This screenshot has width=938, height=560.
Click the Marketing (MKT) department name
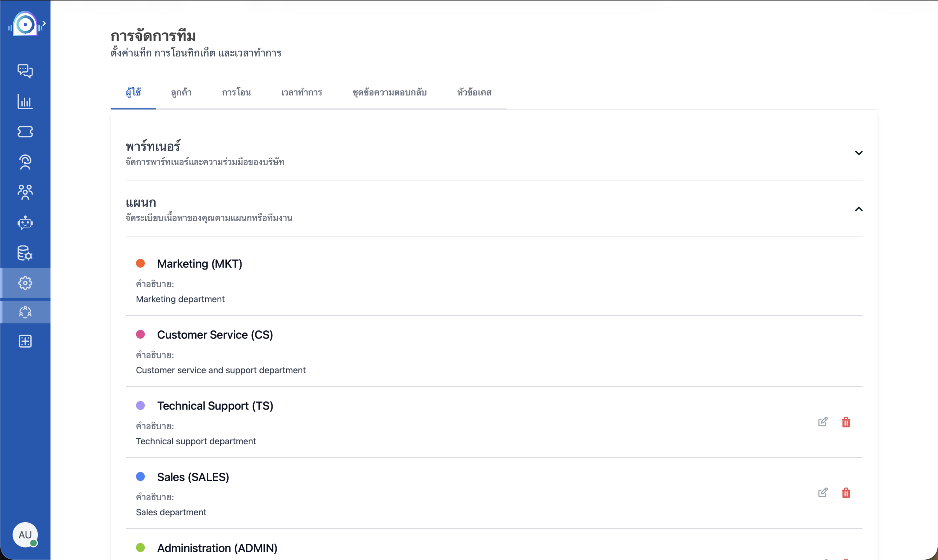(x=199, y=264)
